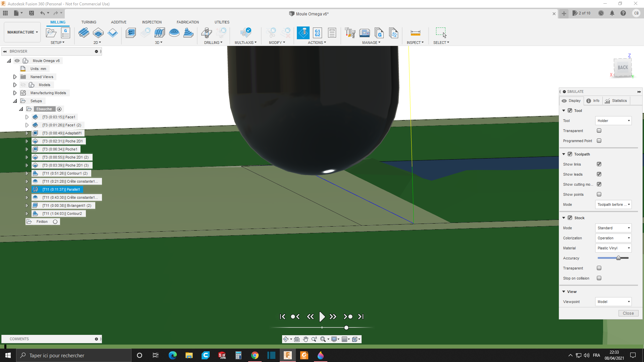Open the Colorization Operation dropdown
Viewport: 644px width, 362px height.
pyautogui.click(x=613, y=238)
